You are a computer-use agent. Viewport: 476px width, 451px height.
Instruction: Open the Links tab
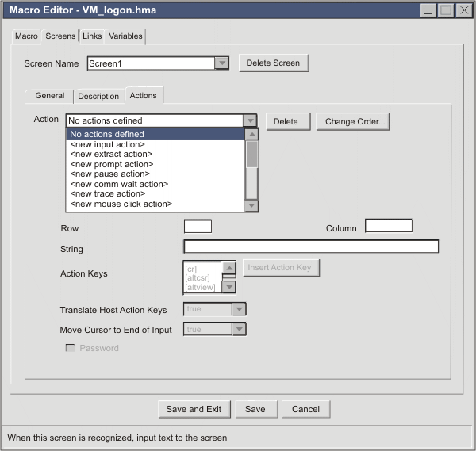92,36
